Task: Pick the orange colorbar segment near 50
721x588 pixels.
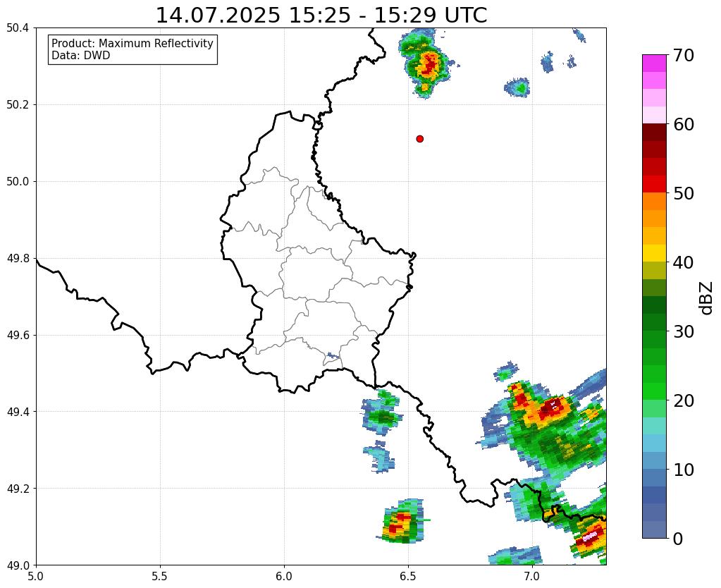Action: (x=654, y=201)
